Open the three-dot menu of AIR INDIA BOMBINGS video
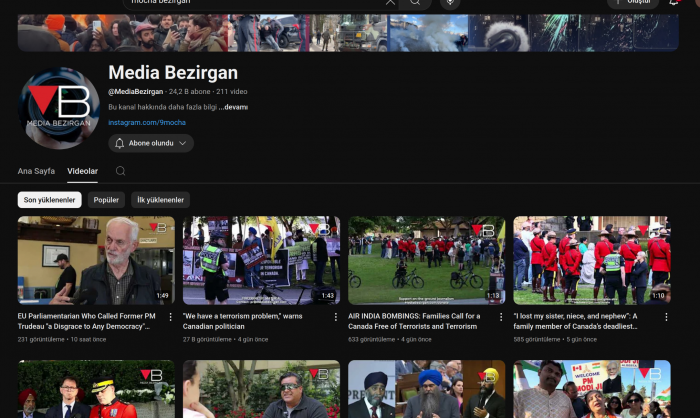The image size is (700, 418). (500, 317)
